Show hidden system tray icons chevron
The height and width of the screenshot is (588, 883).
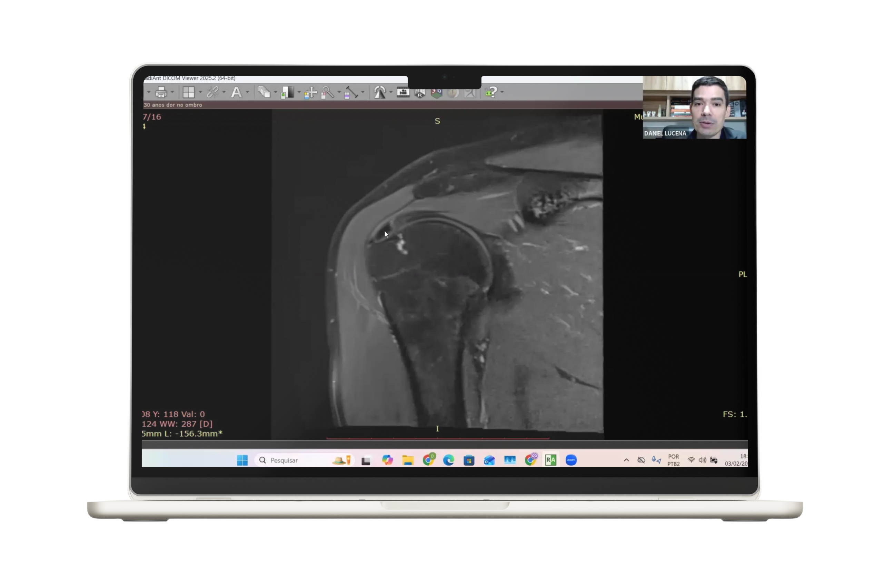click(626, 460)
